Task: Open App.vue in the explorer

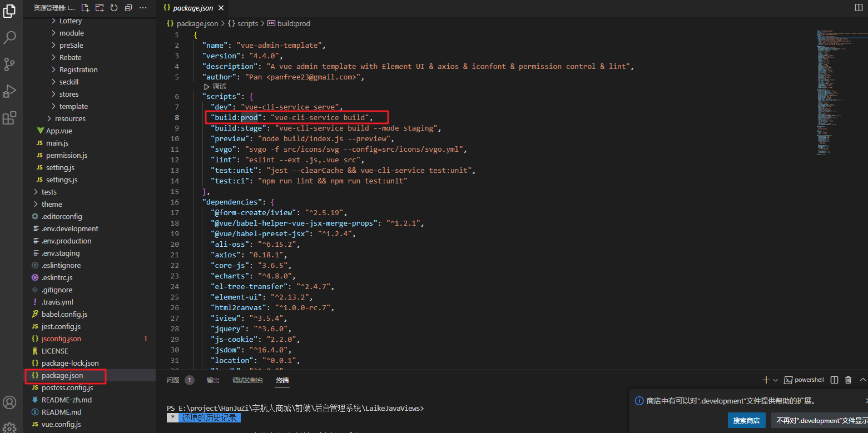Action: tap(59, 131)
